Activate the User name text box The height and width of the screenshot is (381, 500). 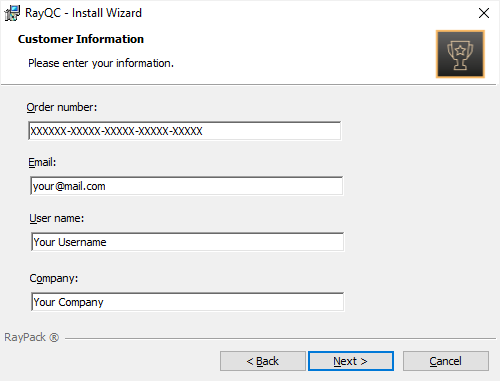(187, 242)
